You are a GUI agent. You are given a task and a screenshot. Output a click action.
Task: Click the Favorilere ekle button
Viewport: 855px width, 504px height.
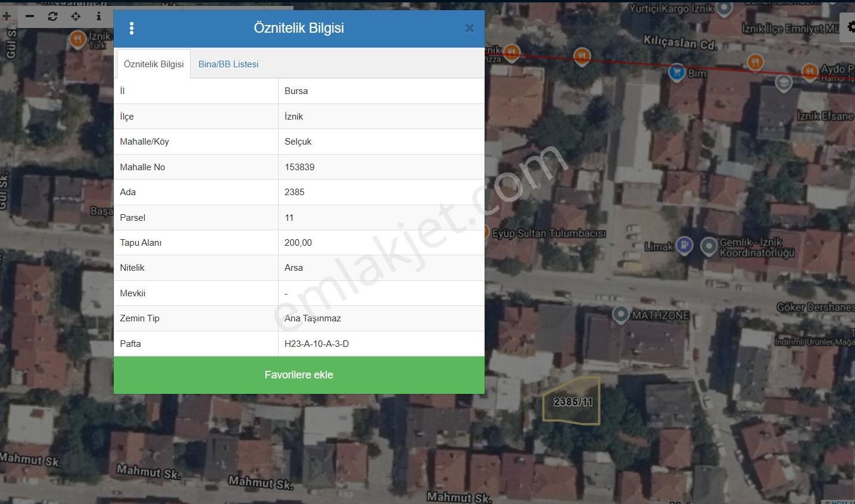tap(299, 375)
